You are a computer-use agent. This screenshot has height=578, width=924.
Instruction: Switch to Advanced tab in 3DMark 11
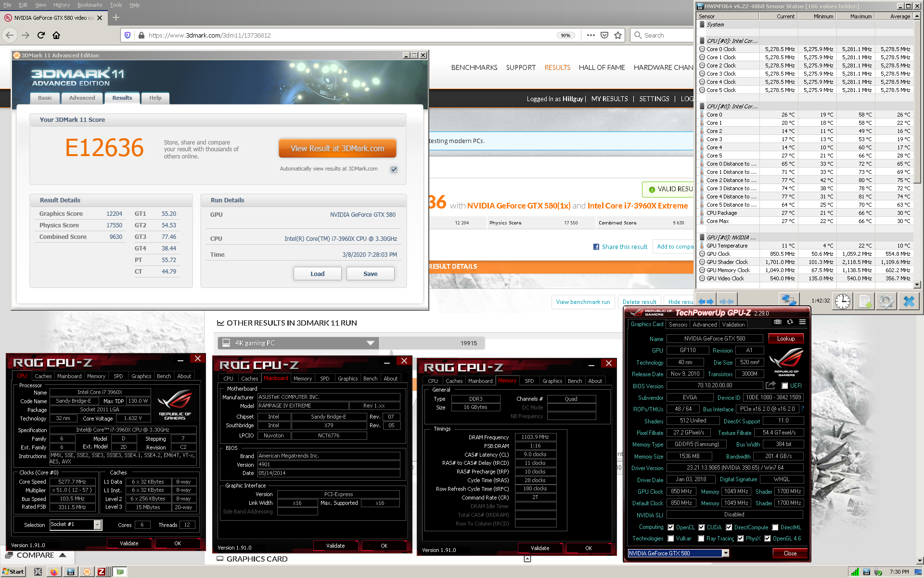pos(82,98)
